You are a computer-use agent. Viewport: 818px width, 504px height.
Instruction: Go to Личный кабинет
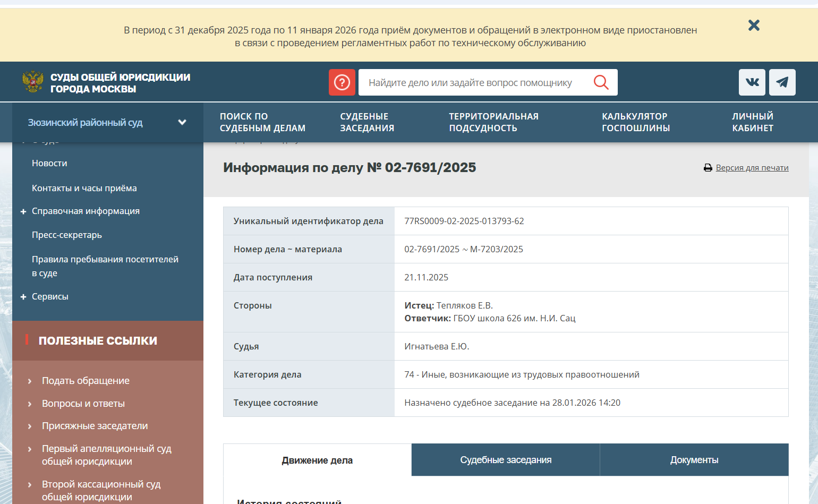(752, 122)
